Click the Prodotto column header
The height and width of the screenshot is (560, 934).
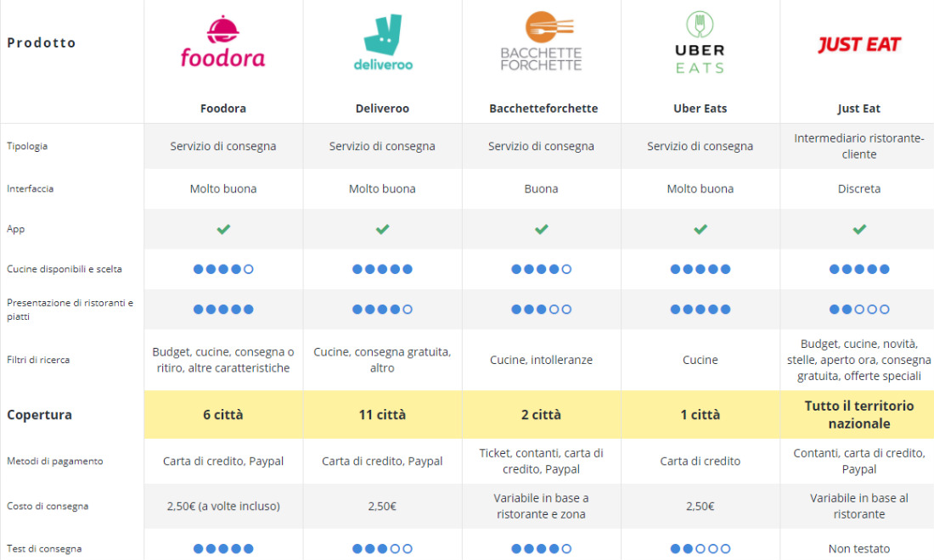(x=42, y=43)
